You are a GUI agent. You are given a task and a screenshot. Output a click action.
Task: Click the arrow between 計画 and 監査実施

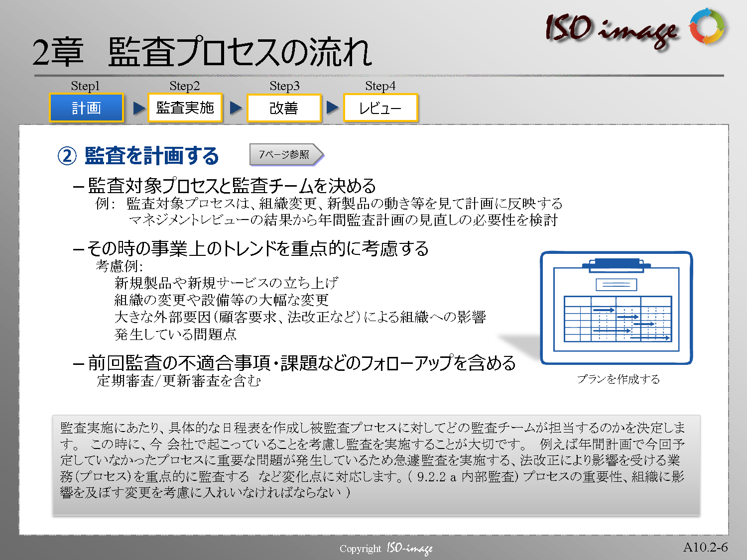(139, 108)
